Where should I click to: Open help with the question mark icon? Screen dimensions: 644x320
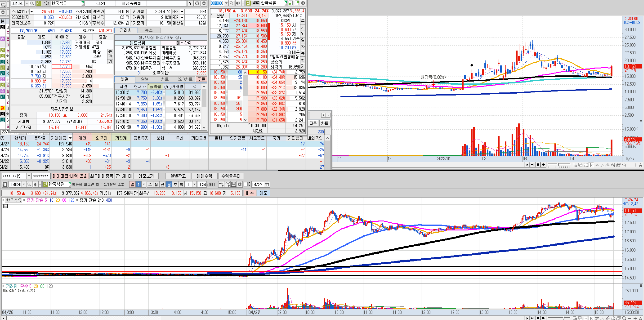point(190,3)
